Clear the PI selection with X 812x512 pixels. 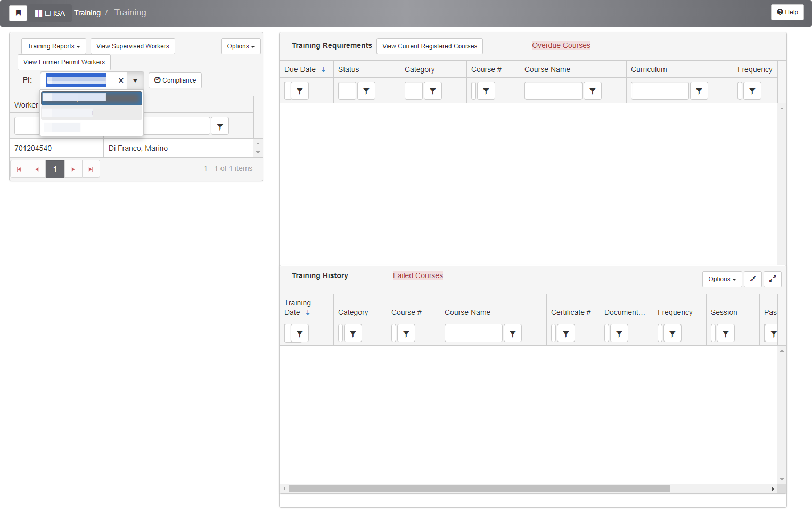click(121, 80)
